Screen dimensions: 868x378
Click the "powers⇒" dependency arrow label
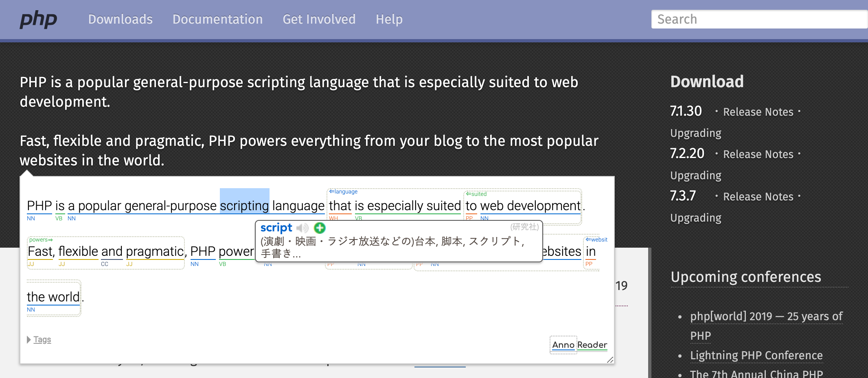(x=40, y=240)
